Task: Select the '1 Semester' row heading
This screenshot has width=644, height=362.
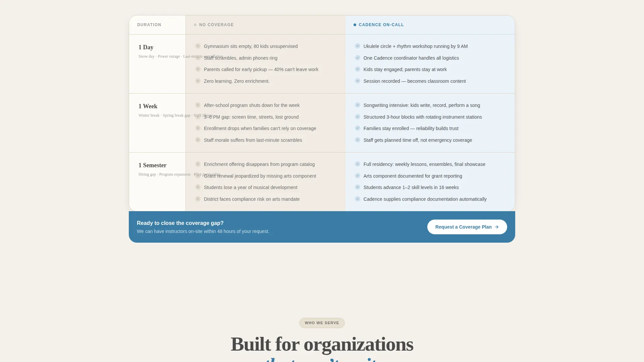Action: click(152, 165)
